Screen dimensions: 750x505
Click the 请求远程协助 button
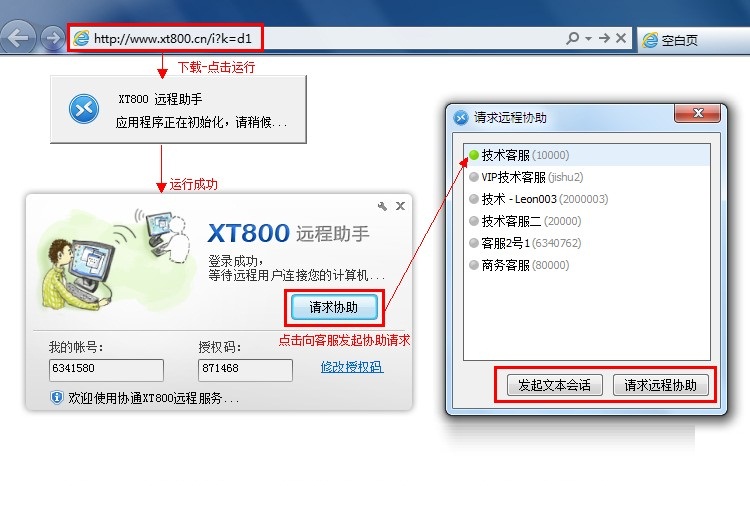(x=661, y=385)
